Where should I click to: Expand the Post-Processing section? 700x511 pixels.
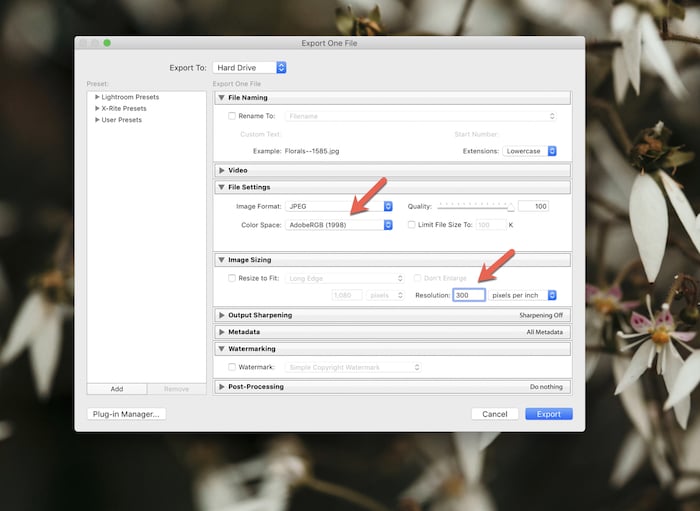point(221,387)
